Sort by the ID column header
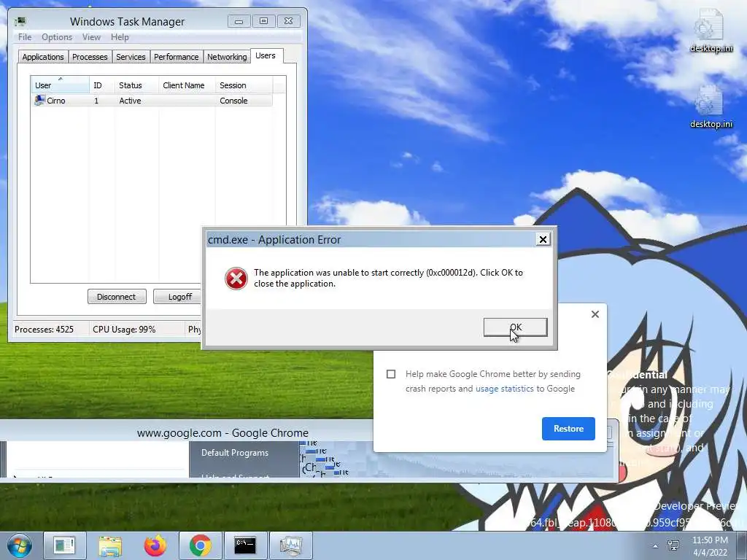This screenshot has width=747, height=560. (101, 85)
